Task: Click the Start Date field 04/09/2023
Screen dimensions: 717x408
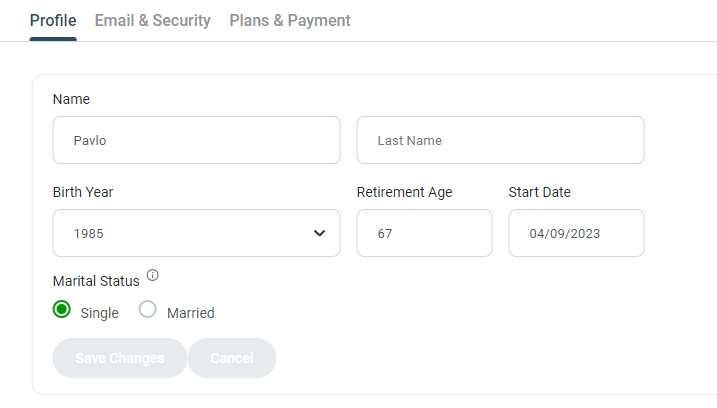Action: [576, 233]
